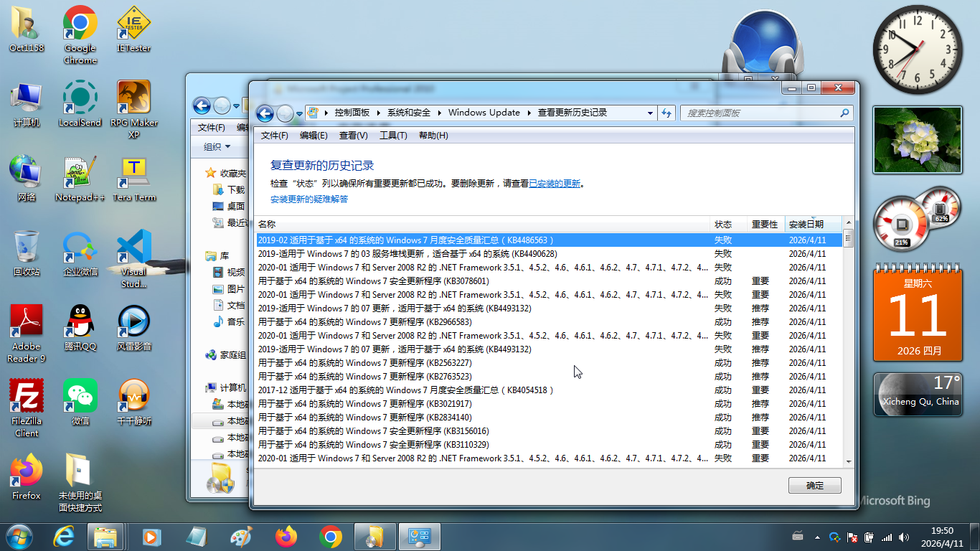Show hidden tray icons arrow
Viewport: 980px width, 551px height.
tap(817, 537)
